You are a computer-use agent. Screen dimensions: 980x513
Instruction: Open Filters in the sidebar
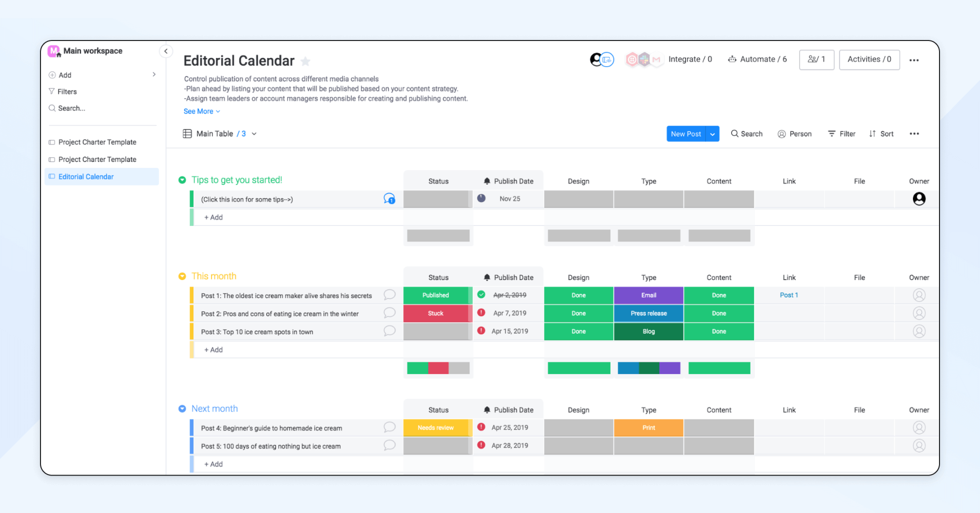click(62, 91)
